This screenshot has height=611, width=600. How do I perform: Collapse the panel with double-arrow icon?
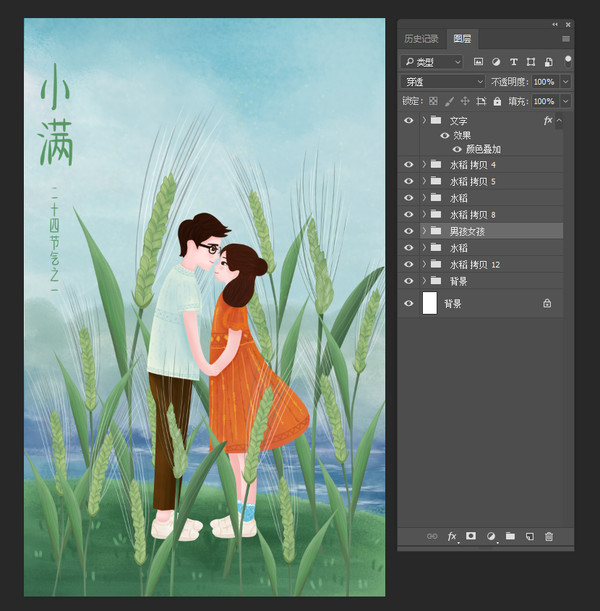click(555, 25)
